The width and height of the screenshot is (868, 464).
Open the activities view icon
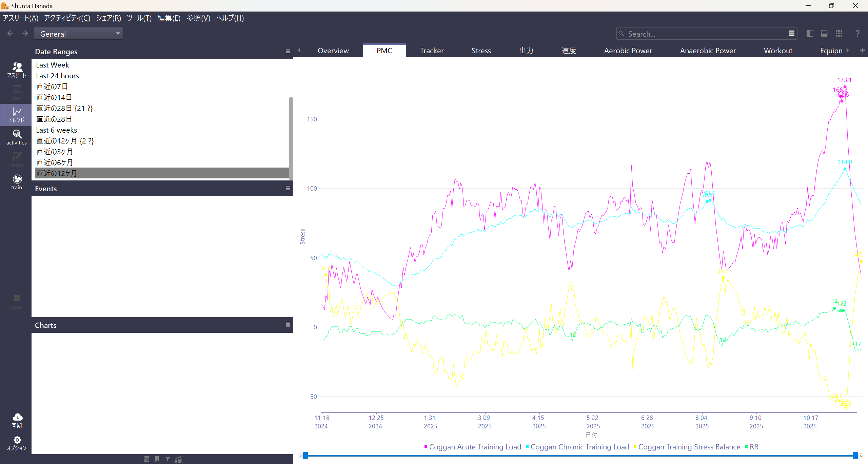coord(16,137)
